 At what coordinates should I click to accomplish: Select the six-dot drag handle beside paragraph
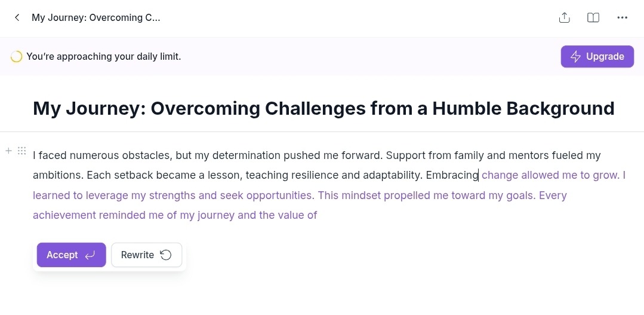(21, 151)
